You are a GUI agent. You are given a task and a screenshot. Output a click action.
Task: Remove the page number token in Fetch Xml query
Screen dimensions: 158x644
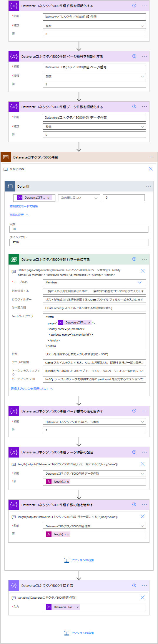pyautogui.click(x=89, y=323)
